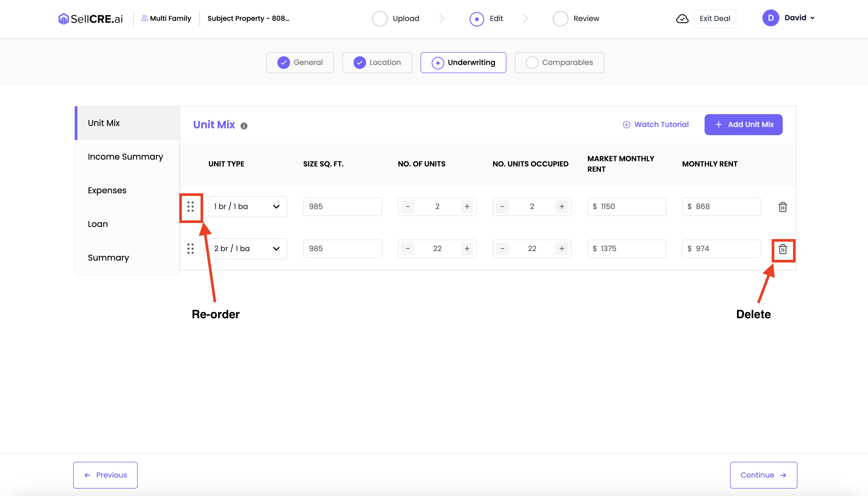This screenshot has height=496, width=868.
Task: Delete the 1 br / 1 ba row
Action: click(782, 207)
